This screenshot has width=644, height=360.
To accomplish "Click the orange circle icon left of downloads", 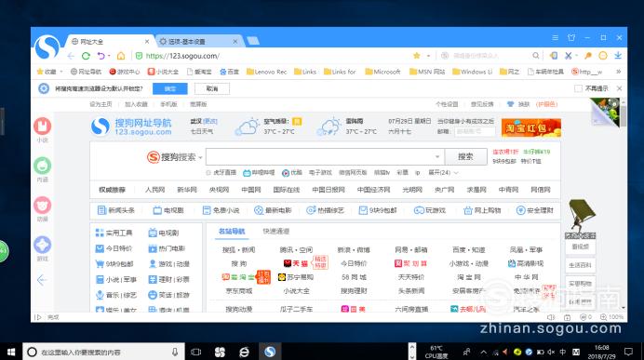I will pos(603,56).
